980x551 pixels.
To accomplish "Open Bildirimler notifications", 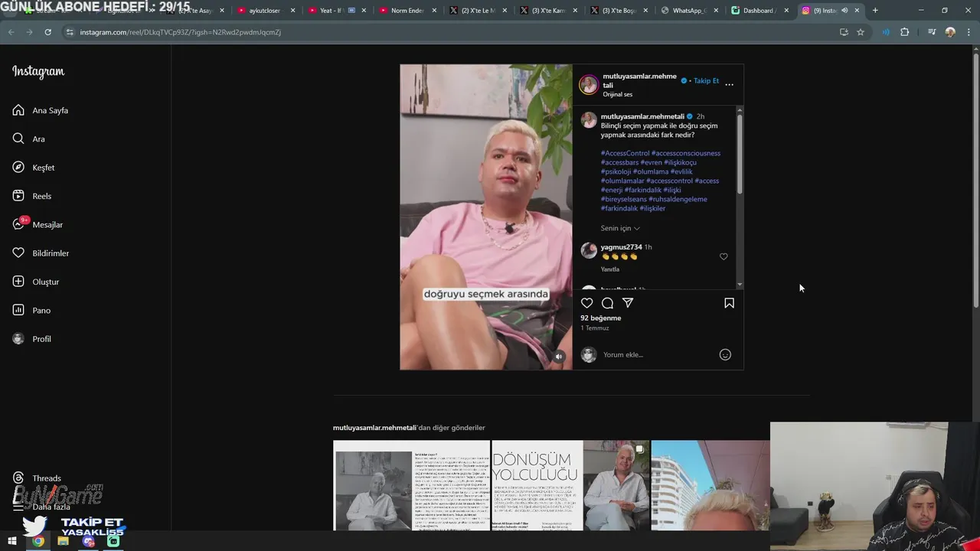I will click(41, 253).
